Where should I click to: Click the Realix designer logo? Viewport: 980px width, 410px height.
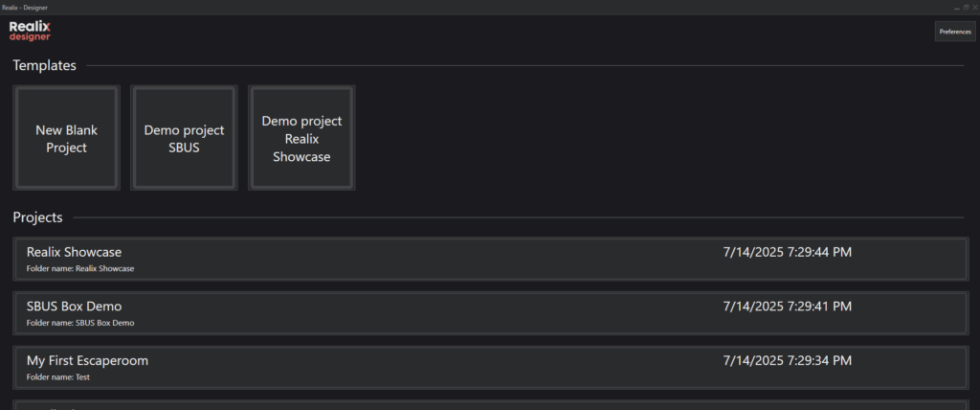[30, 31]
